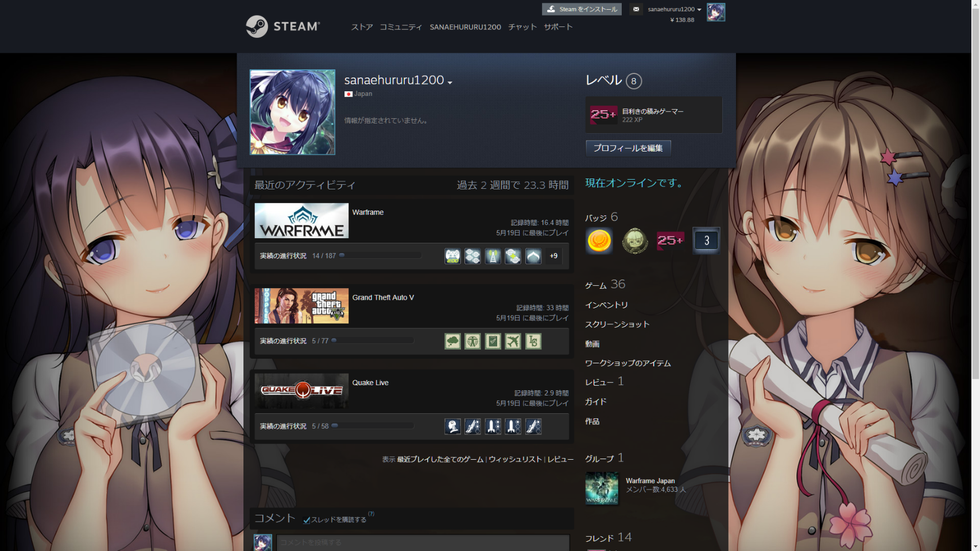Click the Steam logo in header
Viewport: 980px width, 551px height.
click(x=282, y=26)
